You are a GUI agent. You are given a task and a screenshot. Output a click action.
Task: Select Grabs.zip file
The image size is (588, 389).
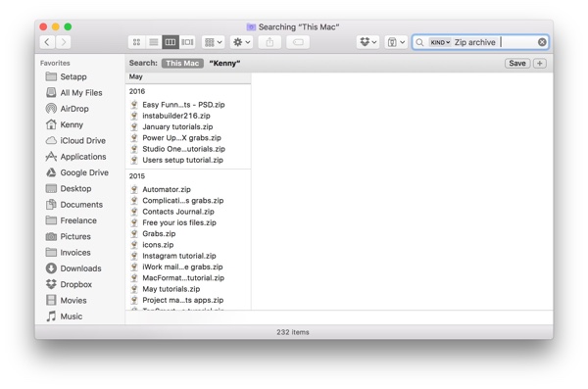point(159,234)
